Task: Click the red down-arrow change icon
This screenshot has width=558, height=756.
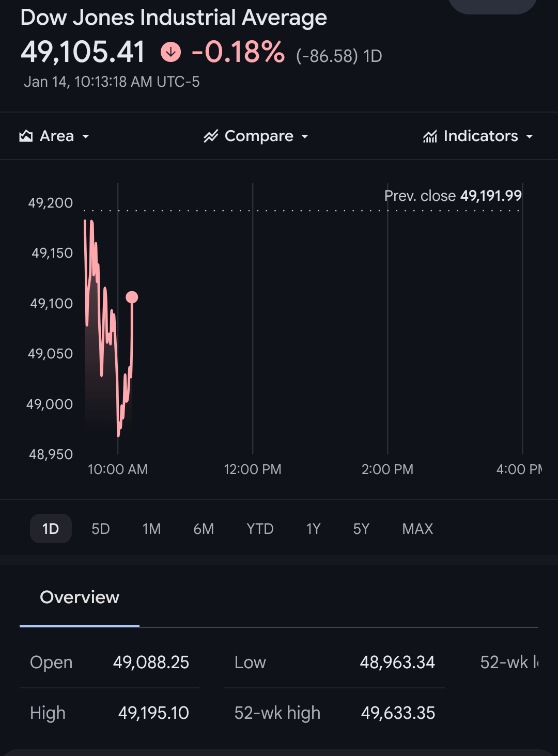Action: [171, 52]
